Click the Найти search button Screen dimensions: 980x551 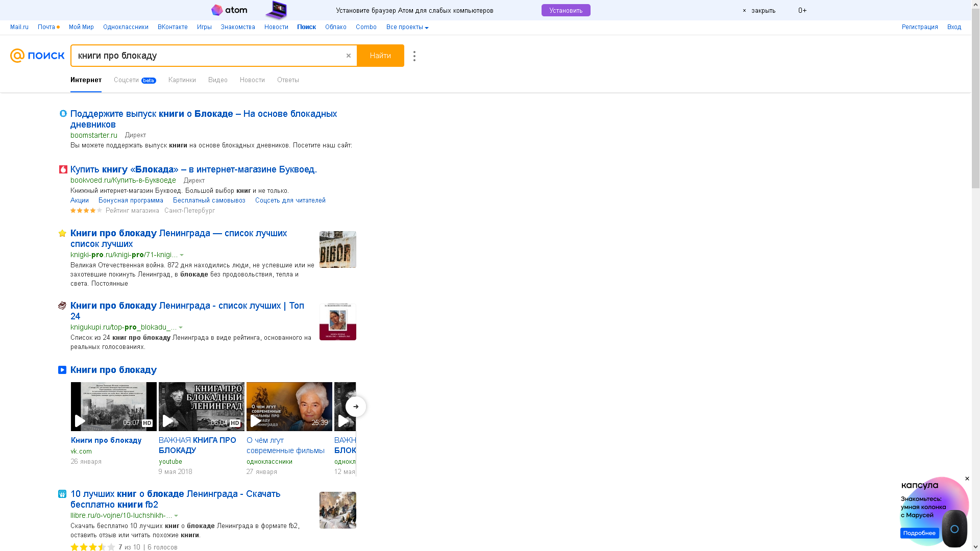pos(380,56)
